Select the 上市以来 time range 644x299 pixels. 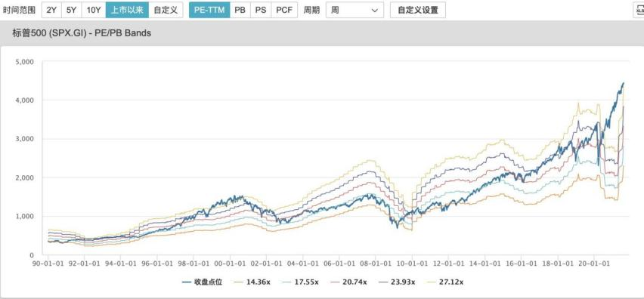(x=127, y=10)
